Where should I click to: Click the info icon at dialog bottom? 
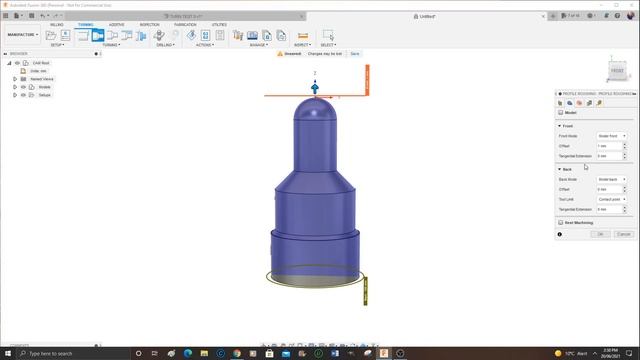point(560,234)
